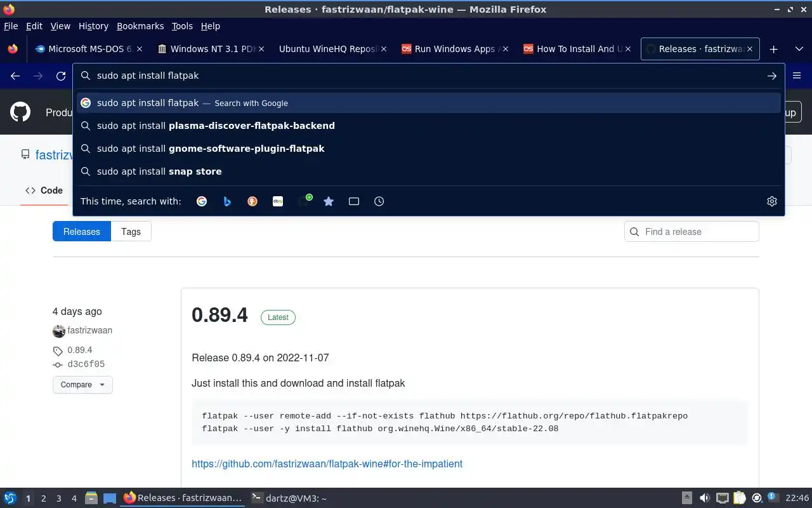Open the removable media tray icon
This screenshot has width=812, height=508.
coord(687,498)
